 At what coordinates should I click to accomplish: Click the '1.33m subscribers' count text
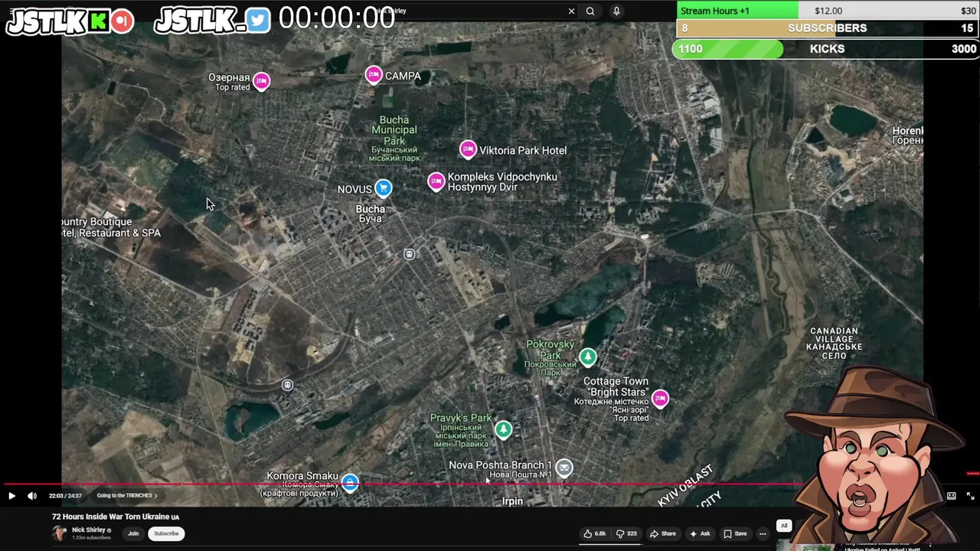91,538
